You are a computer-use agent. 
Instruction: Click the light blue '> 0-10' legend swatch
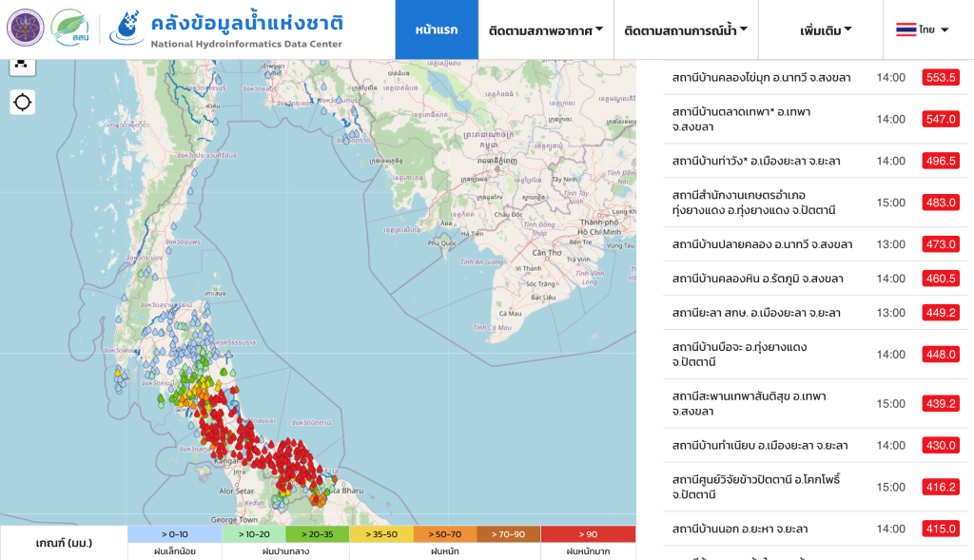(175, 534)
